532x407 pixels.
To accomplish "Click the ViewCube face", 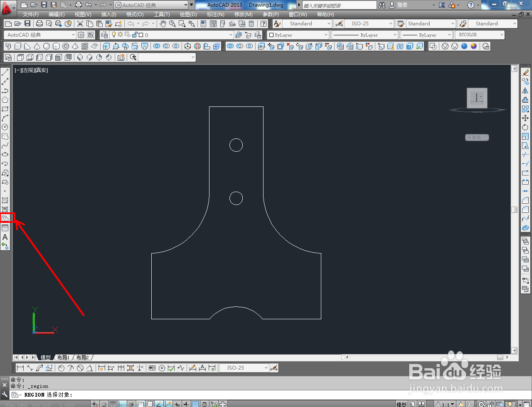I will 477,98.
